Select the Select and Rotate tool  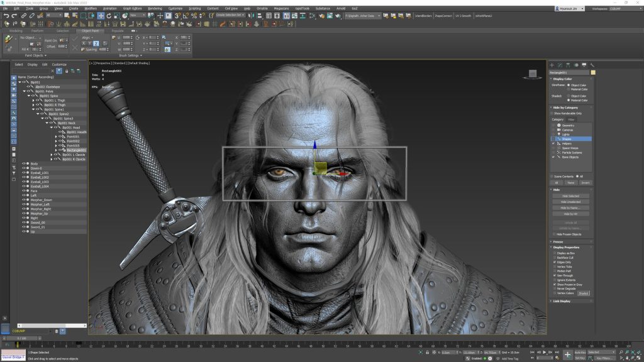pyautogui.click(x=109, y=16)
